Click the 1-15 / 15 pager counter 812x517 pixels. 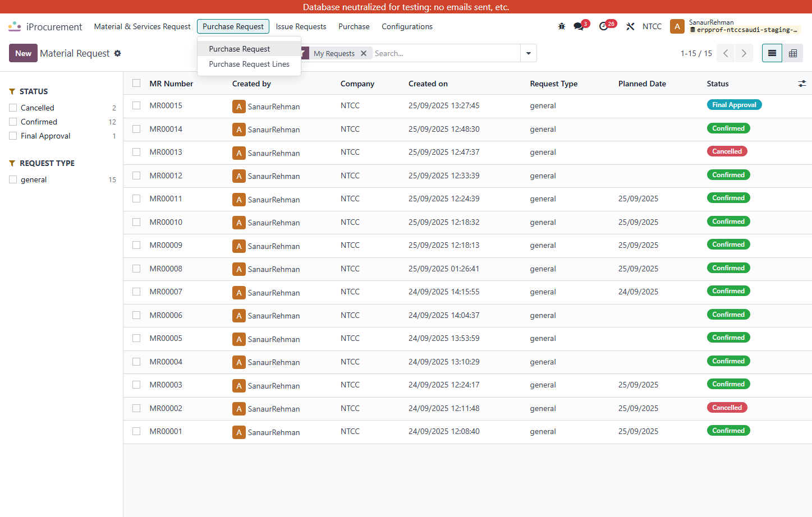pos(696,53)
